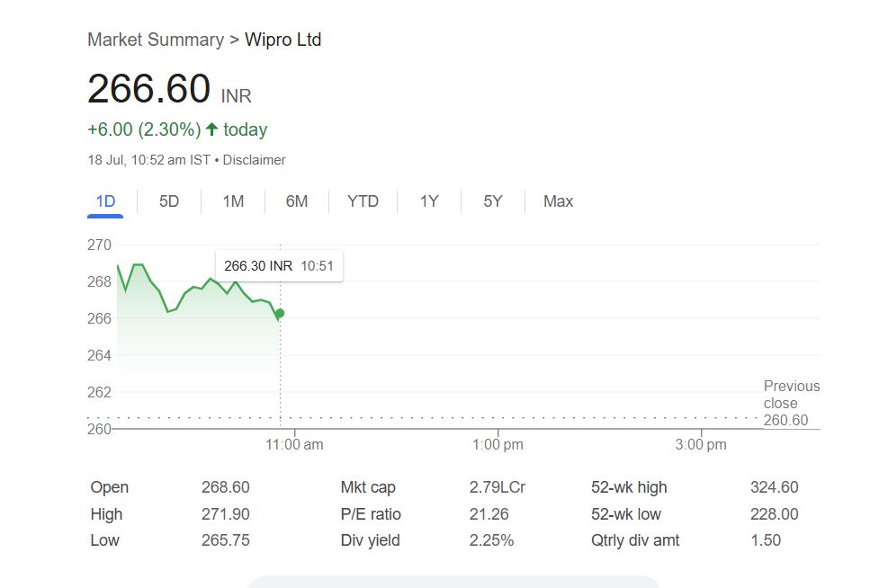This screenshot has width=879, height=588.
Task: Click the 11:00 am axis label
Action: (295, 445)
